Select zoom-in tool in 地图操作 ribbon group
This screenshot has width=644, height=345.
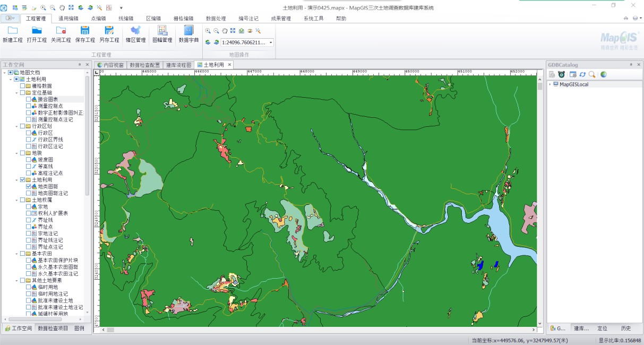[x=208, y=31]
